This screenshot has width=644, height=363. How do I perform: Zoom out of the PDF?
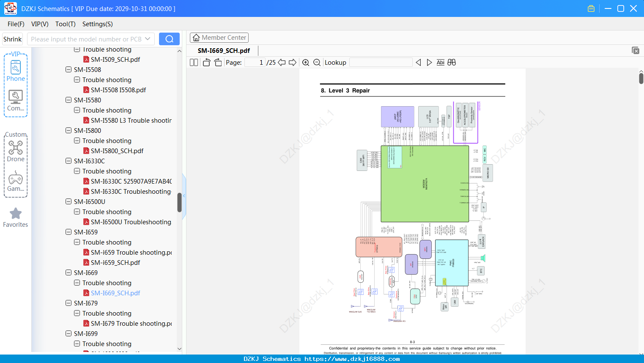317,63
